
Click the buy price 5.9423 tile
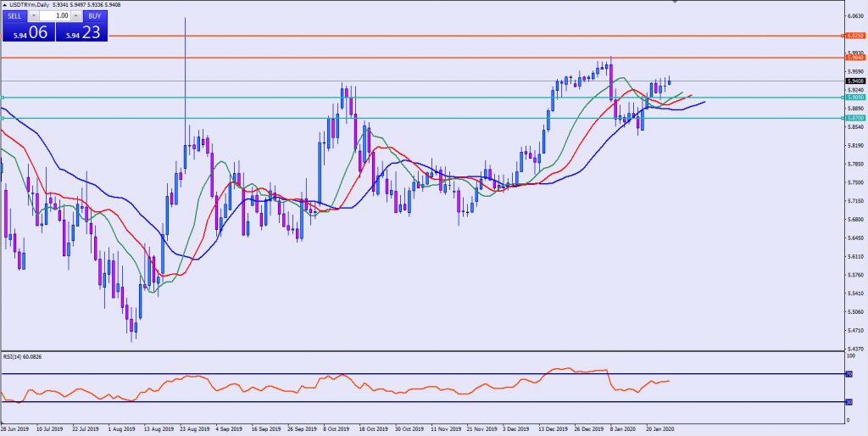point(82,32)
